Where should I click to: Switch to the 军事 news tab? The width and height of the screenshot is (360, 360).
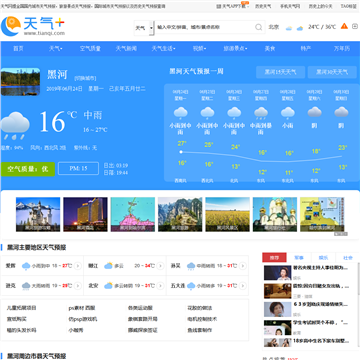tap(299, 258)
